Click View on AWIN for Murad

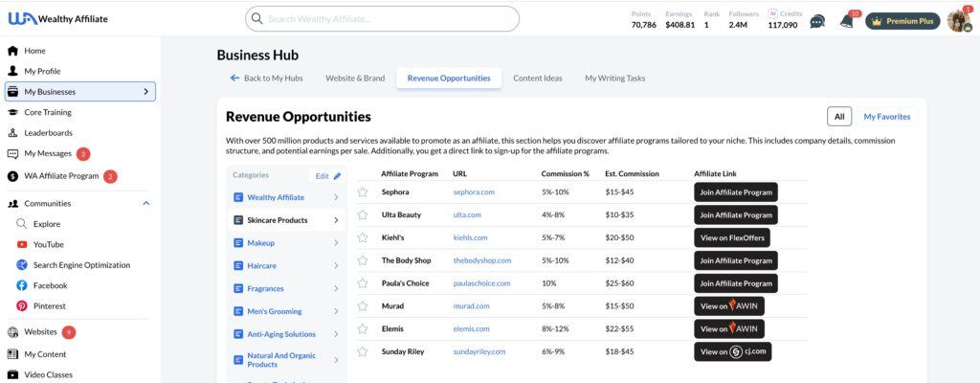[x=729, y=306]
